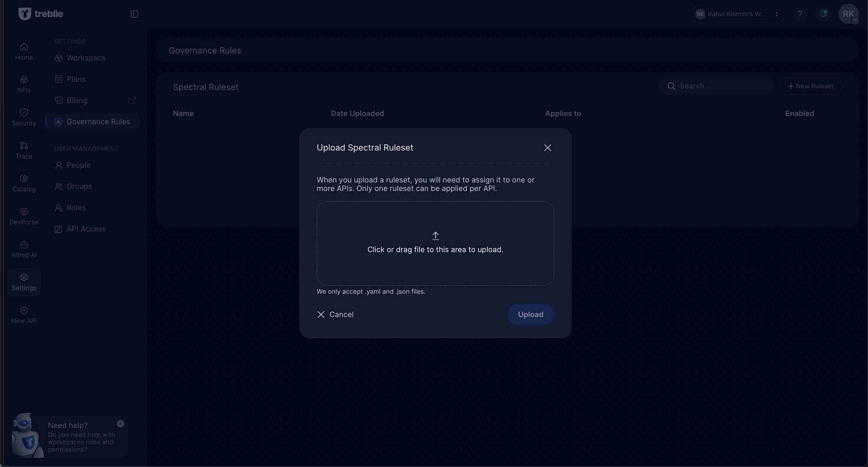Click the New API plus icon
This screenshot has width=868, height=467.
[24, 310]
